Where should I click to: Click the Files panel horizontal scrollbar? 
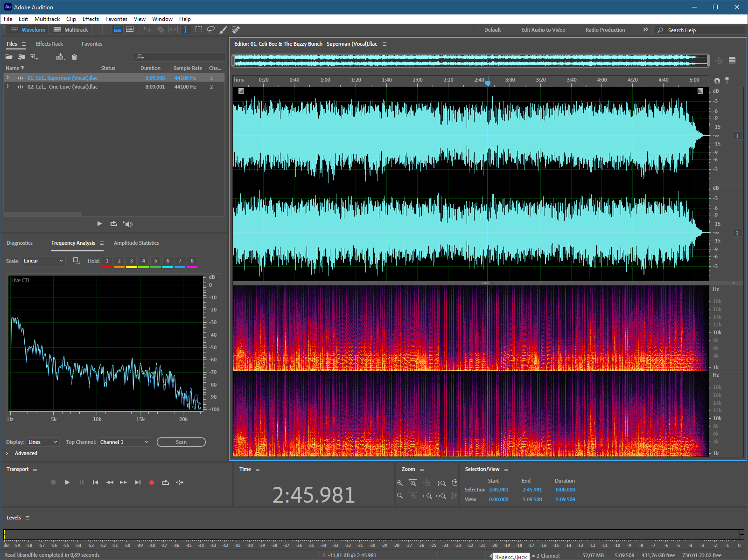point(43,214)
